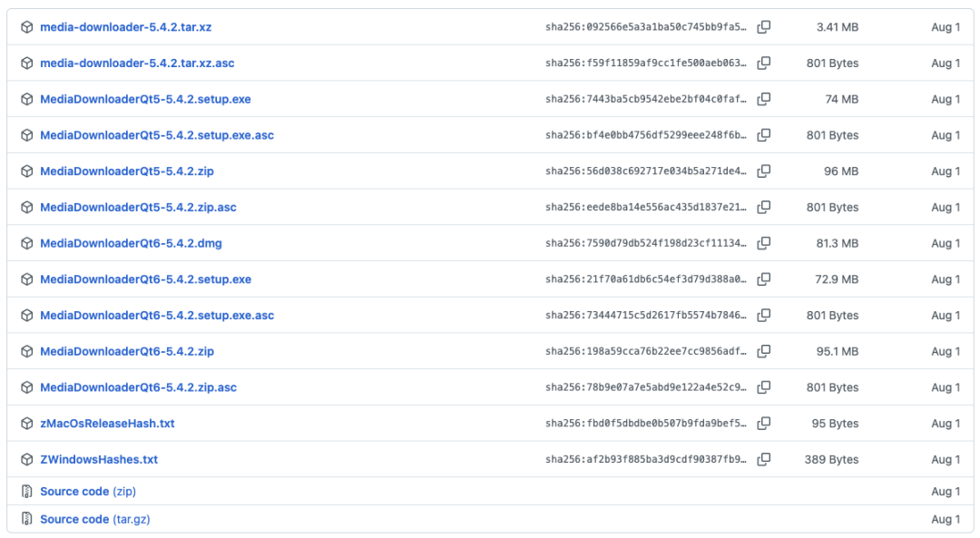Copy hash of ZWindowsHashes.txt

[764, 459]
